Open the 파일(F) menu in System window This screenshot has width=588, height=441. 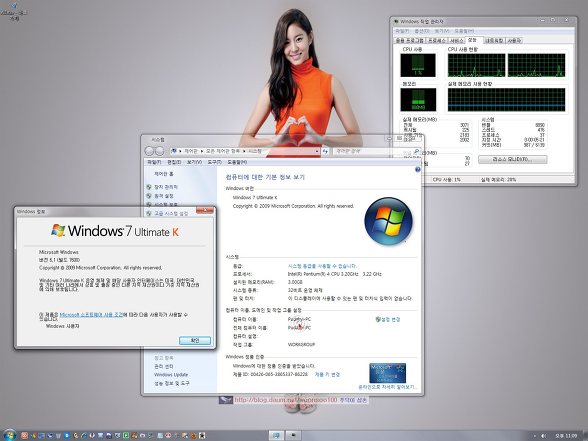[154, 162]
